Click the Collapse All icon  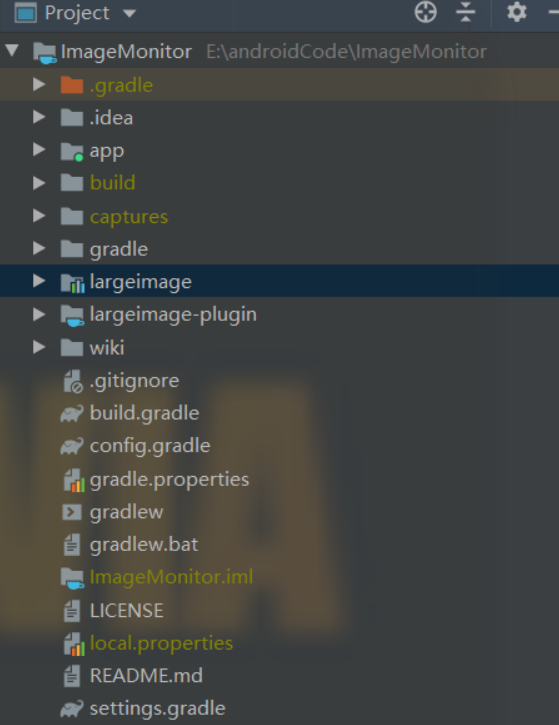coord(466,12)
